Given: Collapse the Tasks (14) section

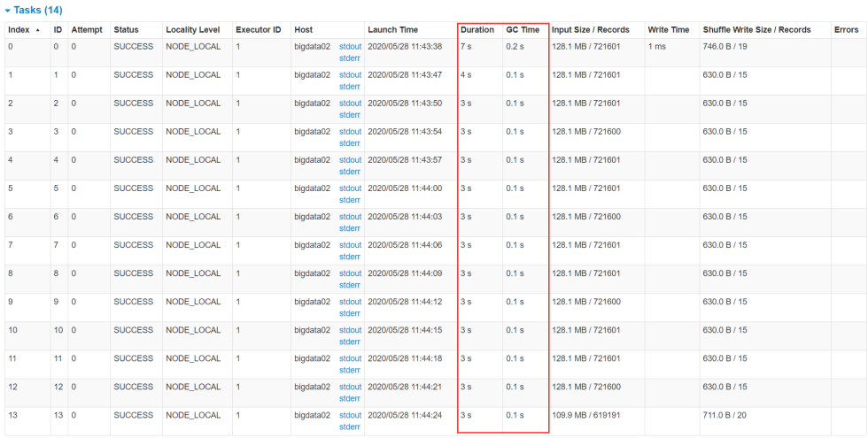Looking at the screenshot, I should [33, 9].
